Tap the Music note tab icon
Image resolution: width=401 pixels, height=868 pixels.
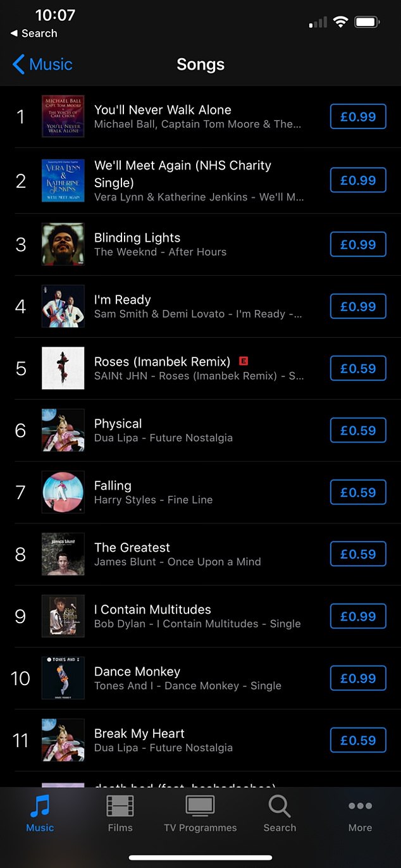point(40,807)
